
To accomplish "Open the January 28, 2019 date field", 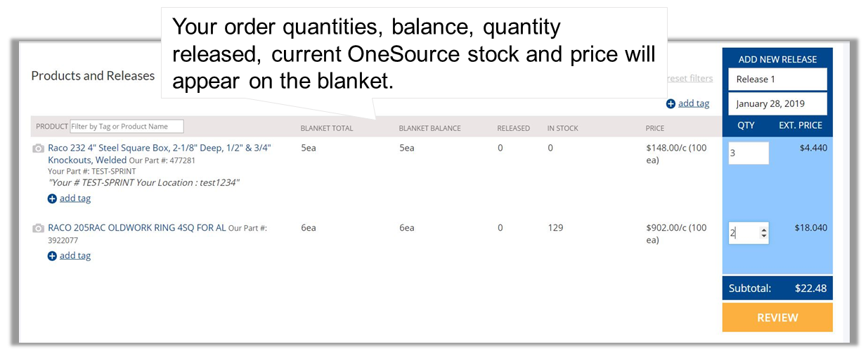I will tap(777, 103).
